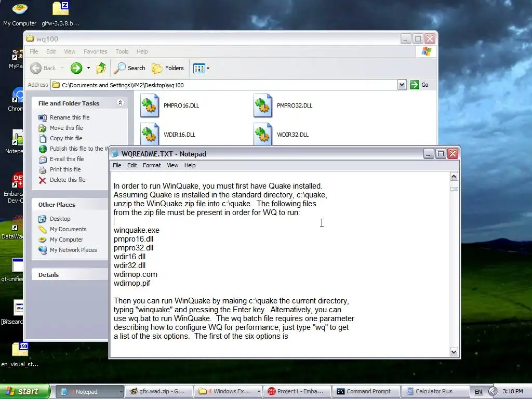
Task: Click inside the Address path field
Action: (x=224, y=85)
